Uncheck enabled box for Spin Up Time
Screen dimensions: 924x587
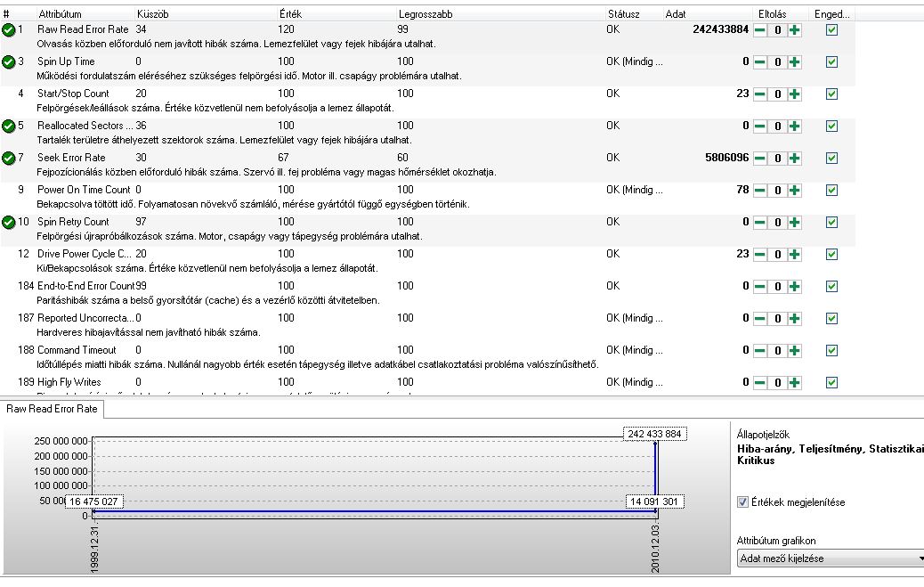(x=831, y=61)
